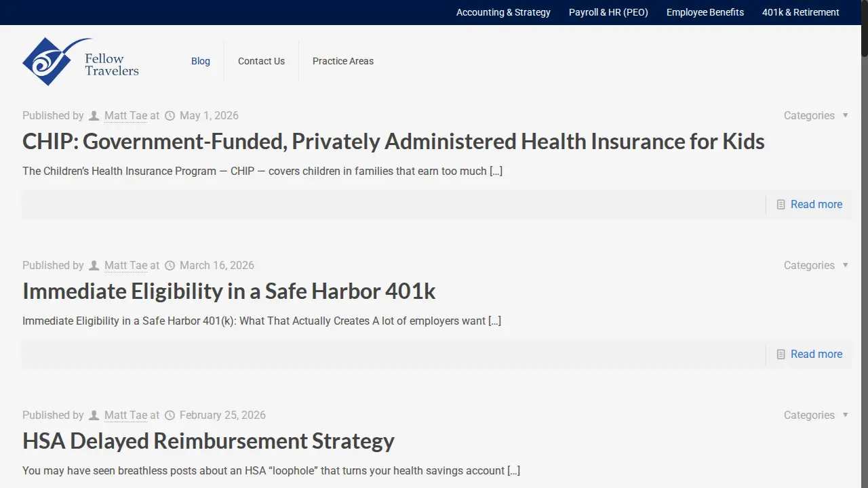Click the author icon on the Safe Harbor post
The height and width of the screenshot is (488, 868).
[x=94, y=266]
